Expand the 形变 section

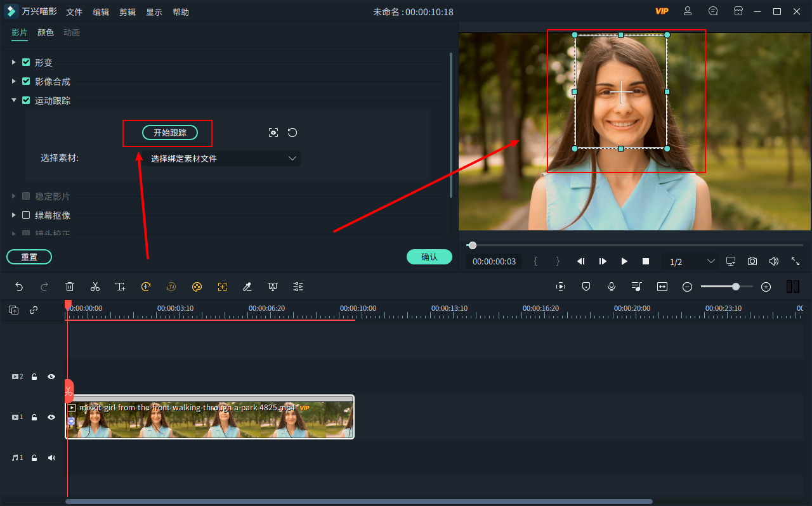(14, 62)
